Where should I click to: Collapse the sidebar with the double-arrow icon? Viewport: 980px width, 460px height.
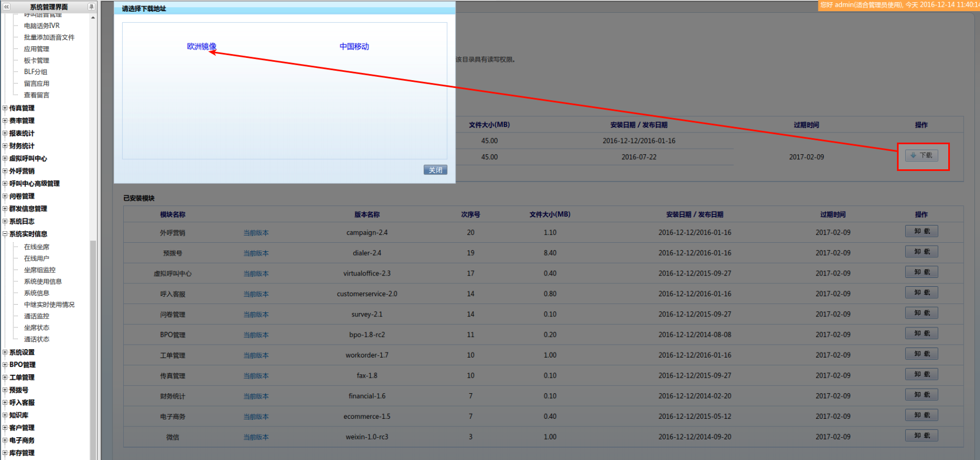tap(6, 7)
